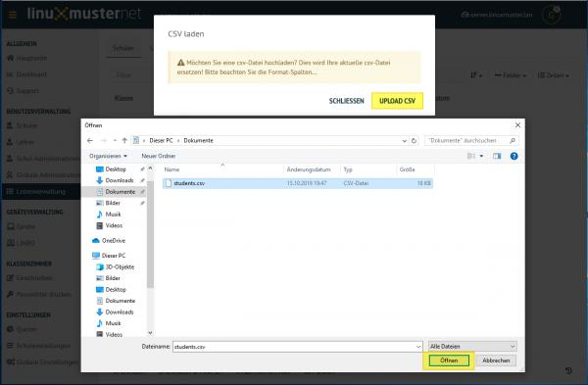Image resolution: width=588 pixels, height=385 pixels.
Task: Click the navigation pane scroll down arrow
Action: click(x=150, y=332)
